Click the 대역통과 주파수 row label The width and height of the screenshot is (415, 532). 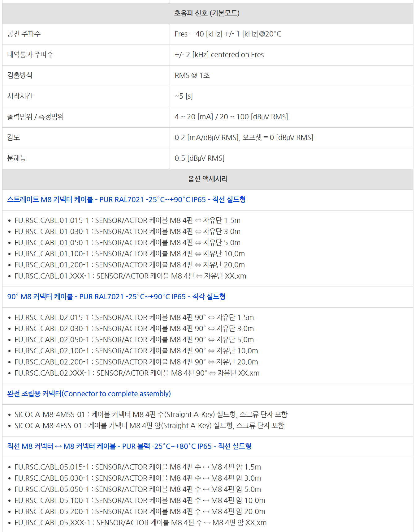click(30, 55)
